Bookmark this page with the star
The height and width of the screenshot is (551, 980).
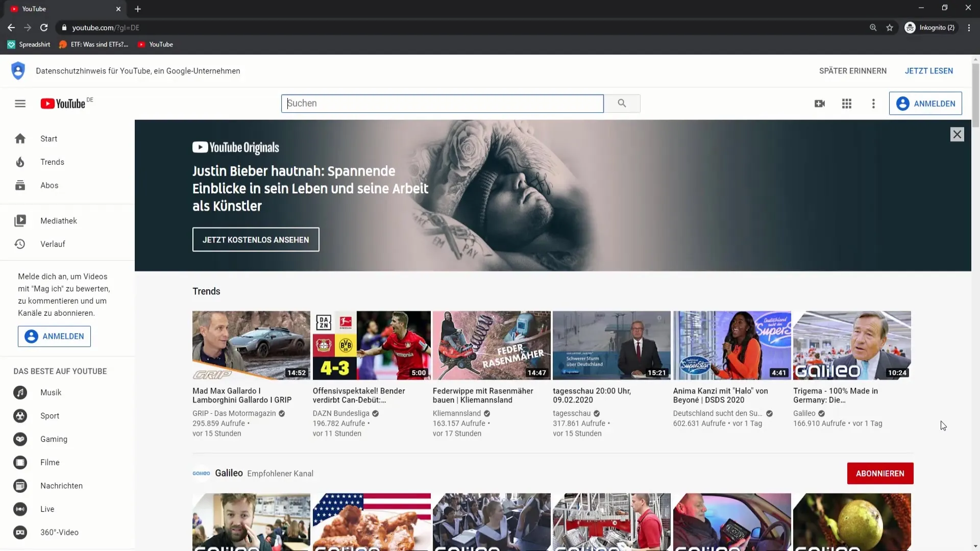click(890, 28)
